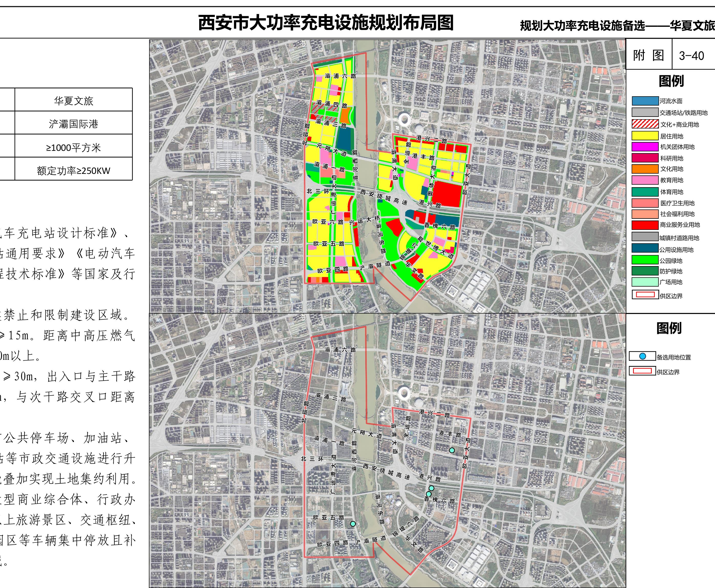Screen dimensions: 715x588
Task: Select the dark blue 公用设施用地 swatch
Action: pos(645,248)
